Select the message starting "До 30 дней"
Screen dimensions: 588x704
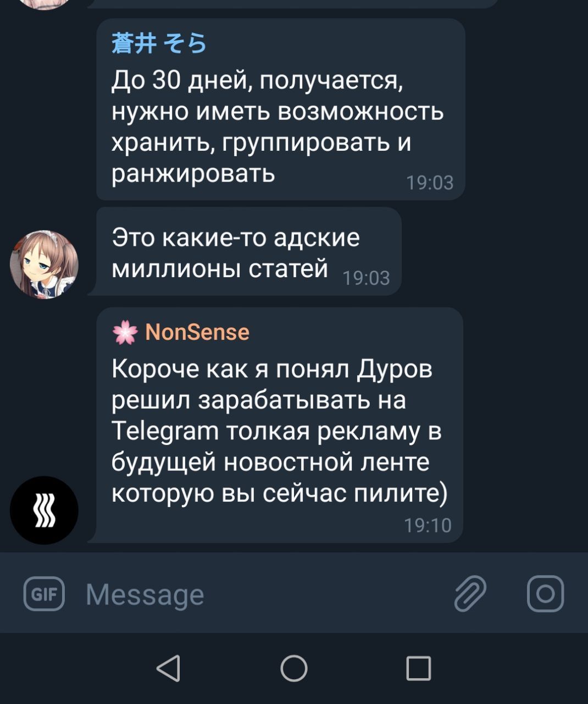(281, 109)
